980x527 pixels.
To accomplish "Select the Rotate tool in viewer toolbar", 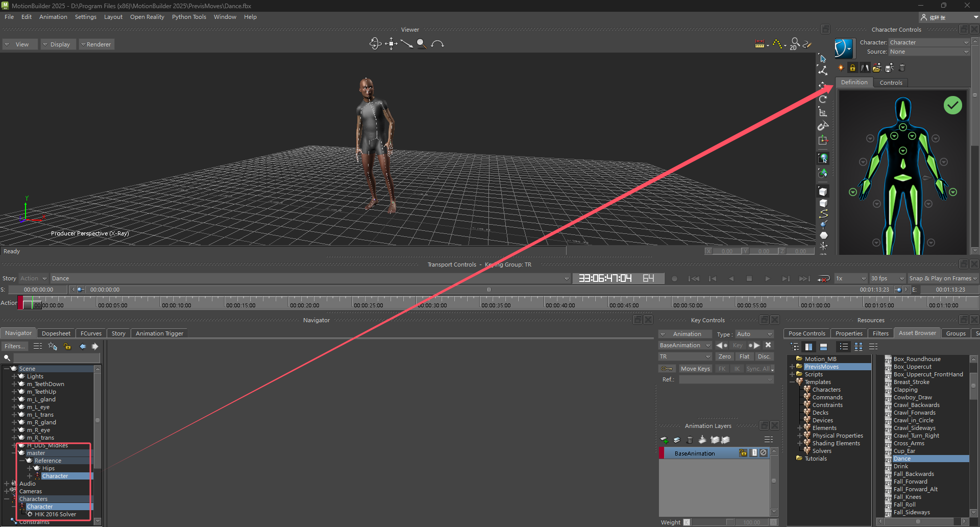I will coord(823,99).
